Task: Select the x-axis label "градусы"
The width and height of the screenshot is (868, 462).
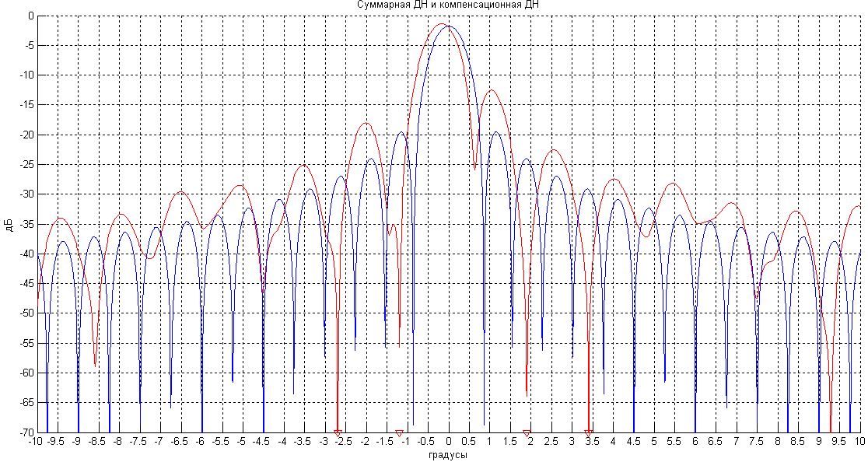Action: click(447, 455)
